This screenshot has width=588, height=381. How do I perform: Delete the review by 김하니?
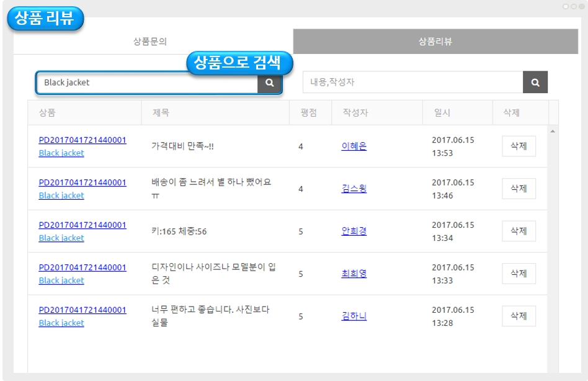click(x=518, y=316)
